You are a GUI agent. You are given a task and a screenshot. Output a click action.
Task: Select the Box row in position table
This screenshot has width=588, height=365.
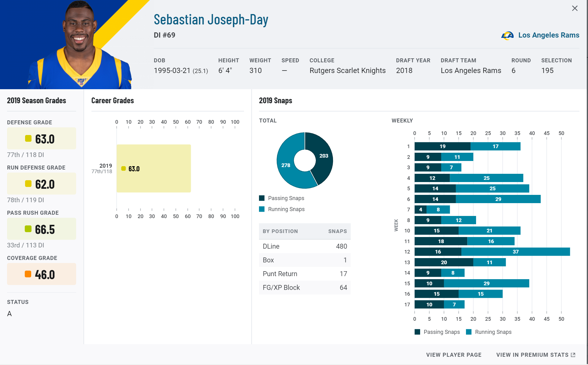coord(305,260)
